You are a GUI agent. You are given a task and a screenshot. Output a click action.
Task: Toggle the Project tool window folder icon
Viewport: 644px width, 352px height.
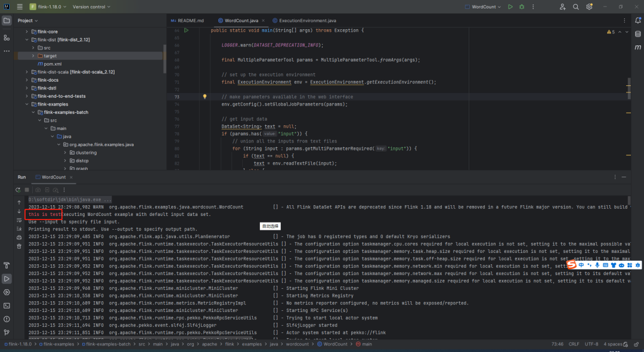coord(7,20)
